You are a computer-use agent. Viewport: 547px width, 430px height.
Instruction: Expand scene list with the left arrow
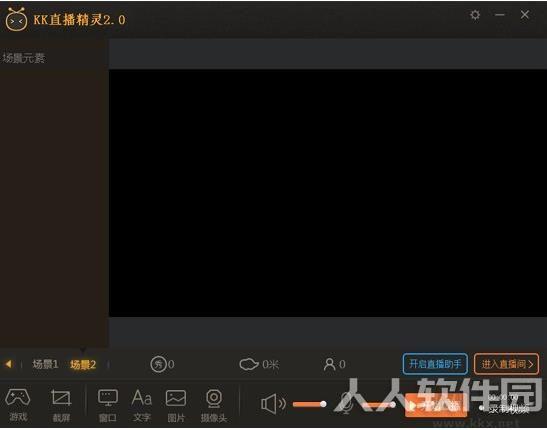click(x=8, y=364)
